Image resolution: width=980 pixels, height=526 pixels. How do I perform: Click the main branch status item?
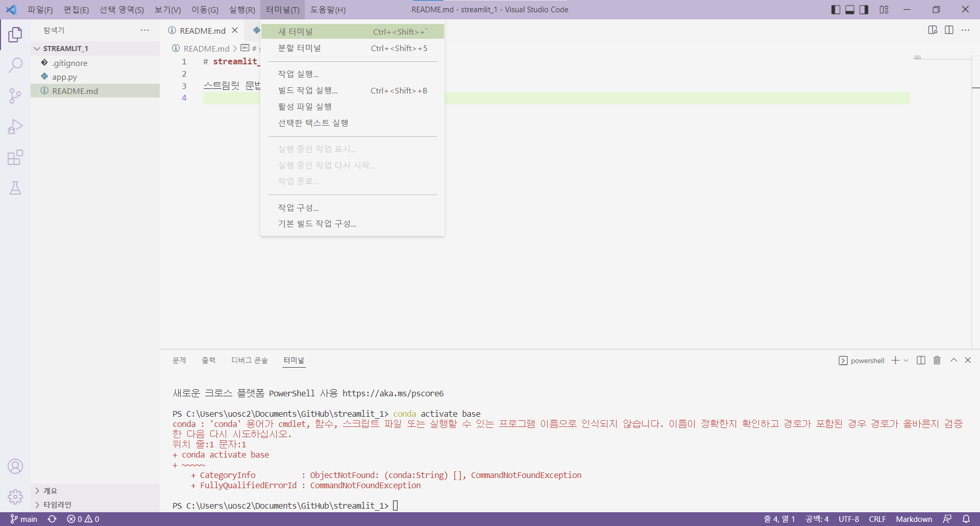(23, 519)
